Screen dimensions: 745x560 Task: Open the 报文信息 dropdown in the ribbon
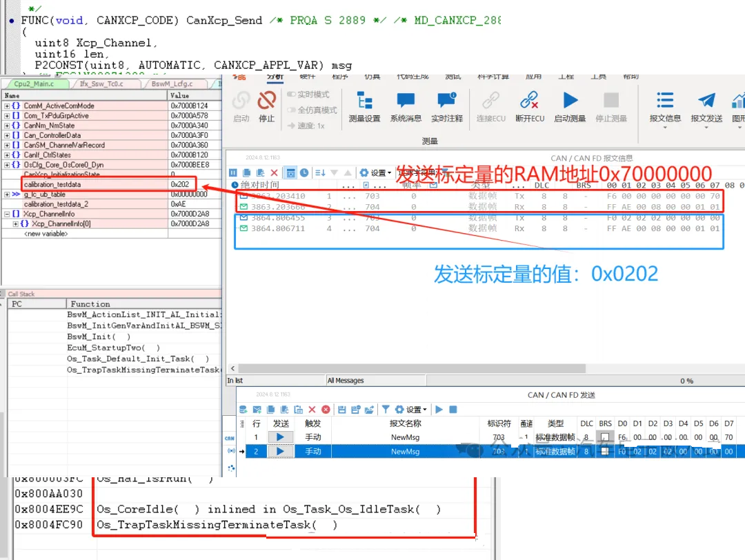665,128
